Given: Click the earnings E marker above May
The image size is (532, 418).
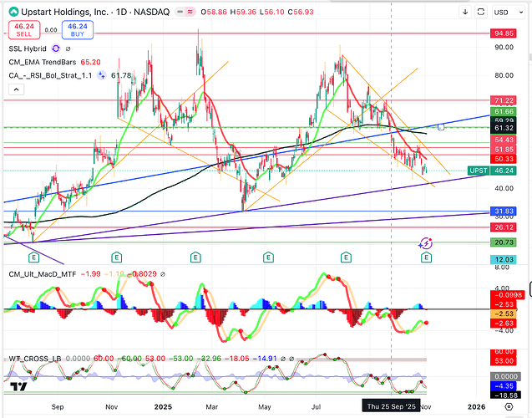Looking at the screenshot, I should (x=268, y=257).
